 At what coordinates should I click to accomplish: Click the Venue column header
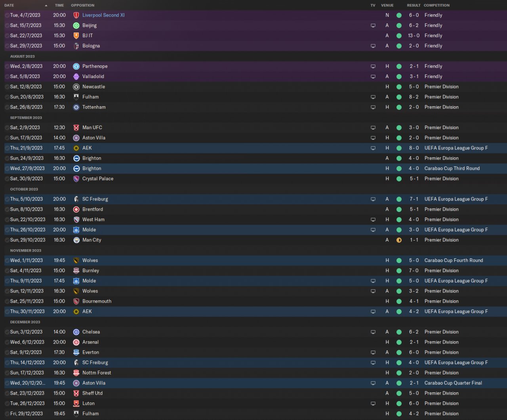[x=387, y=6]
